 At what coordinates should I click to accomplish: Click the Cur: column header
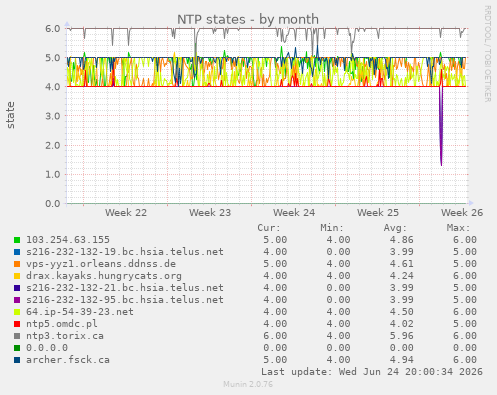pyautogui.click(x=269, y=228)
